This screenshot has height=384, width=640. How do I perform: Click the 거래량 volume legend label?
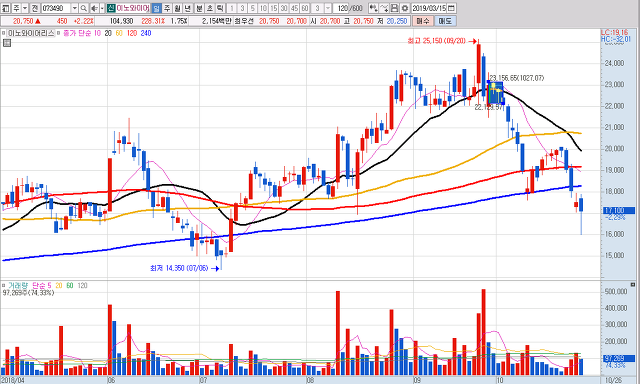pyautogui.click(x=18, y=286)
